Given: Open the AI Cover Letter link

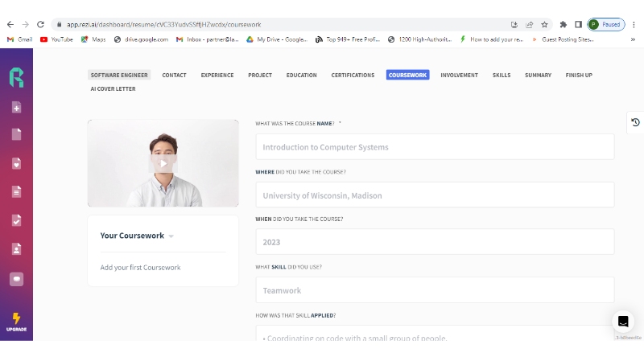Looking at the screenshot, I should pos(113,88).
